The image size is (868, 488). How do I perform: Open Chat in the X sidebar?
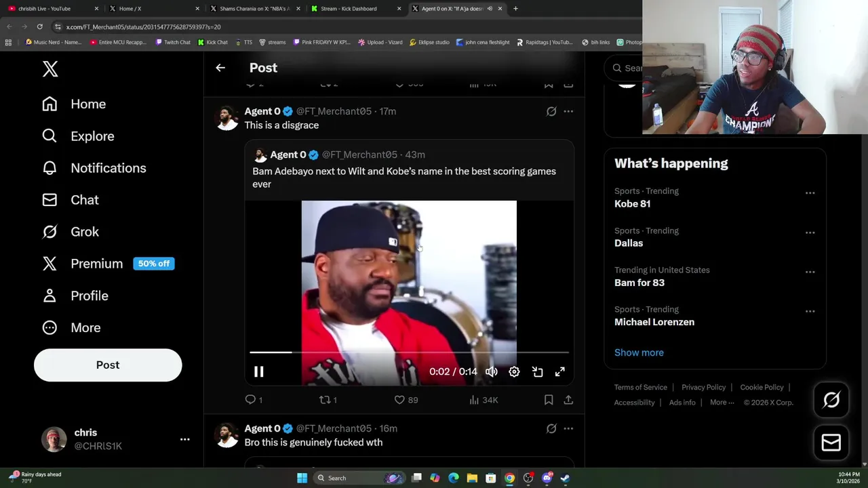(70, 200)
